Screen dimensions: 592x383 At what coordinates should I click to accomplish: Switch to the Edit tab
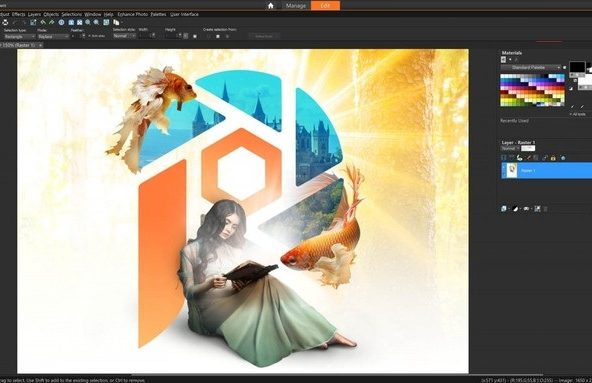pyautogui.click(x=325, y=5)
